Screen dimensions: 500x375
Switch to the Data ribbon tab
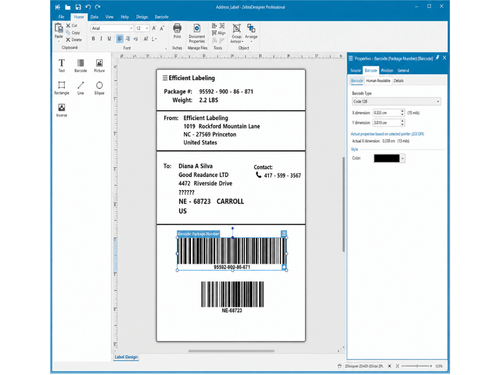click(x=94, y=17)
